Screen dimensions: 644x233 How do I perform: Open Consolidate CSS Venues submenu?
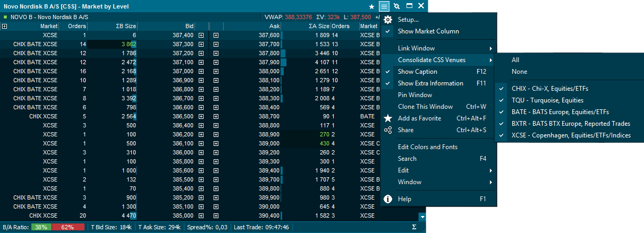click(439, 60)
